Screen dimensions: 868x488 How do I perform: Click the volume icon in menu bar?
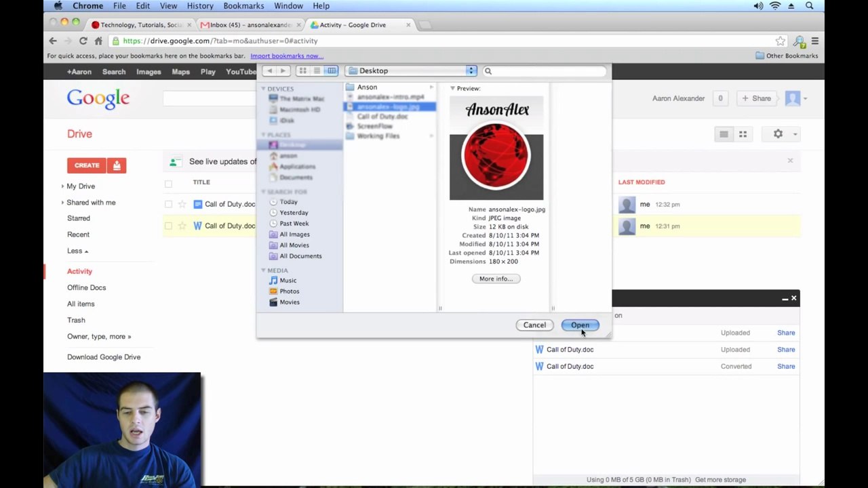coord(758,6)
